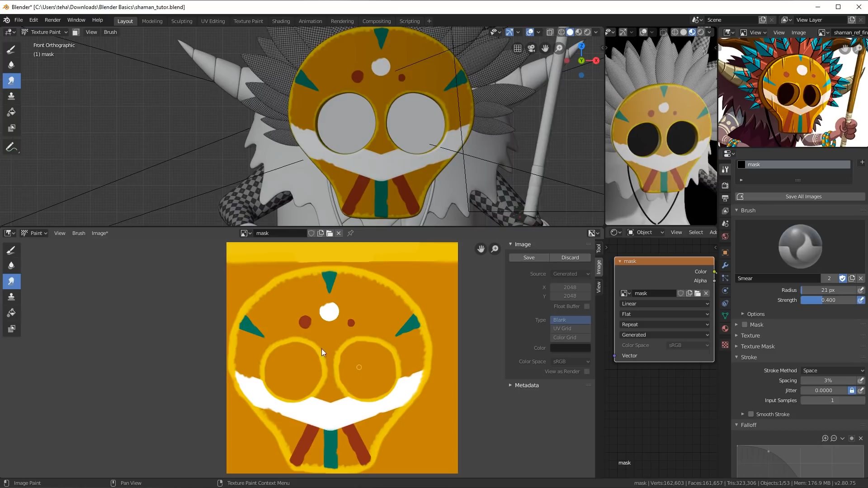The width and height of the screenshot is (868, 488).
Task: Open the Window menu
Action: pos(76,20)
